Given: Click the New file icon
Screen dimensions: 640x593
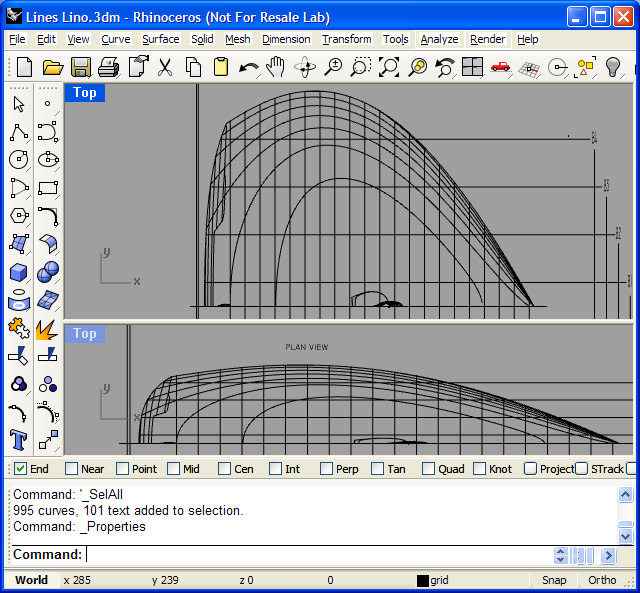Looking at the screenshot, I should pyautogui.click(x=24, y=67).
